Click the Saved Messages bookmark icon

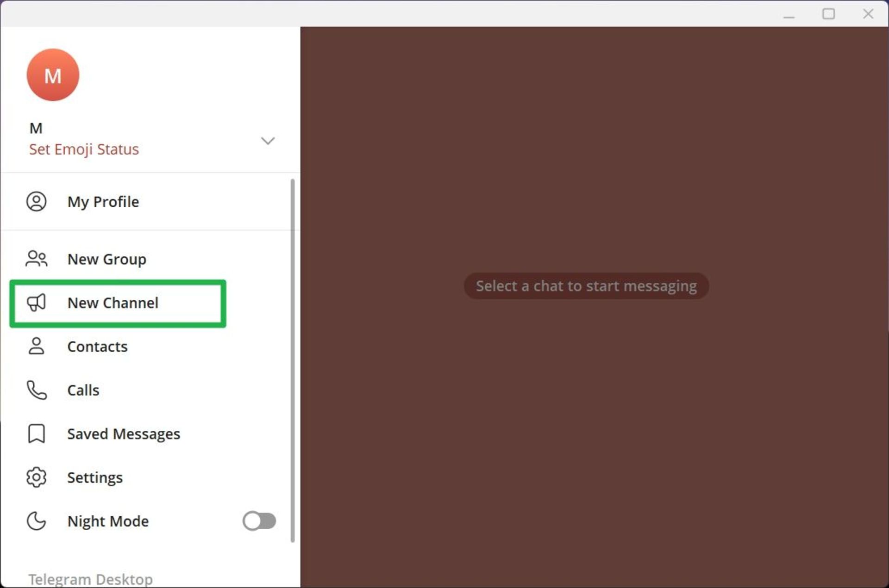(36, 434)
